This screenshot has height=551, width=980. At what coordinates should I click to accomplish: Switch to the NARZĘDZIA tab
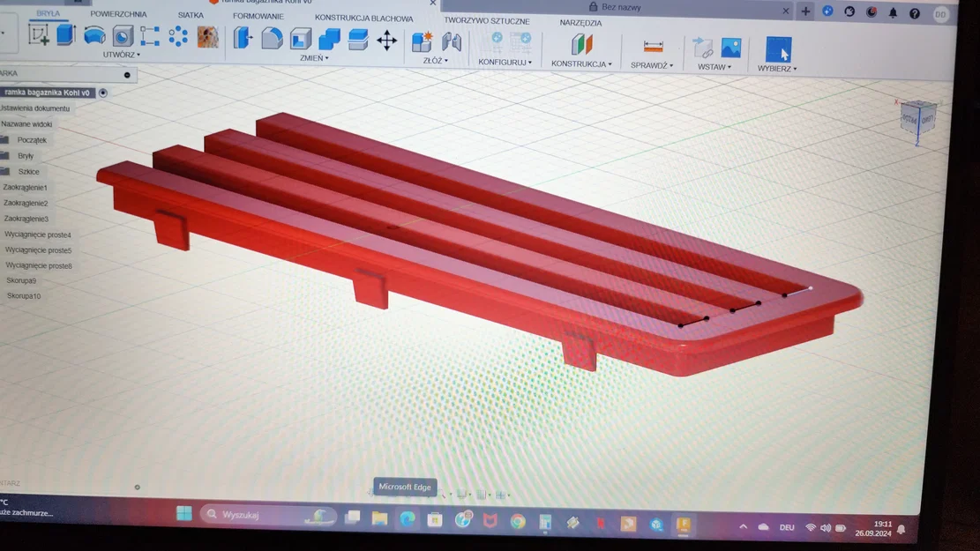(580, 23)
